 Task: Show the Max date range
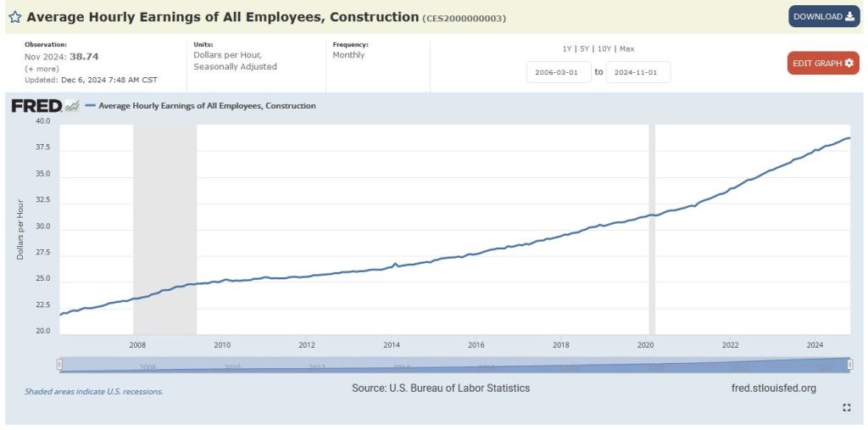[627, 48]
